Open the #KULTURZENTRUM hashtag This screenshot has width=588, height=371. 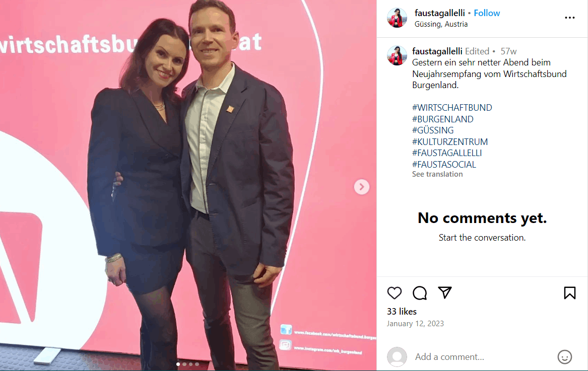450,141
